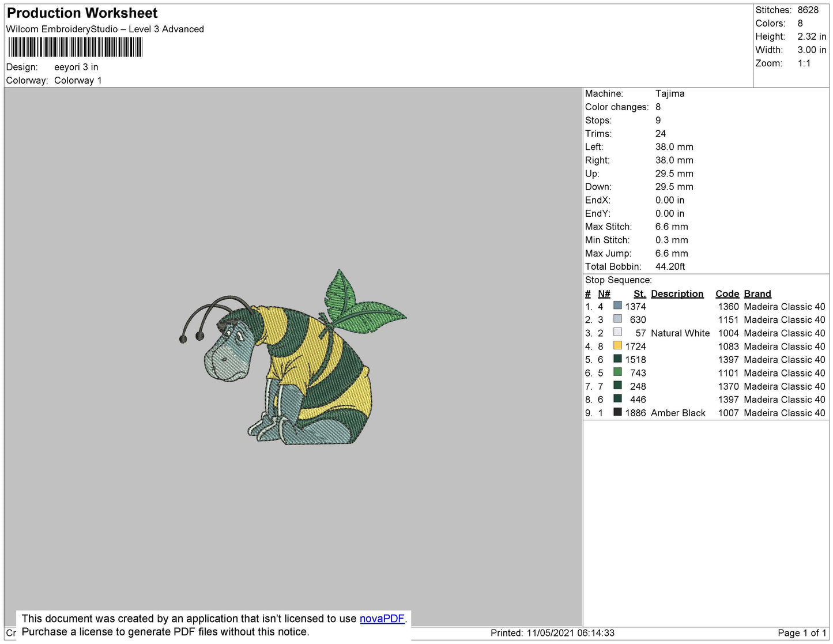Click the "N#" column header
This screenshot has height=644, width=833.
pyautogui.click(x=604, y=294)
